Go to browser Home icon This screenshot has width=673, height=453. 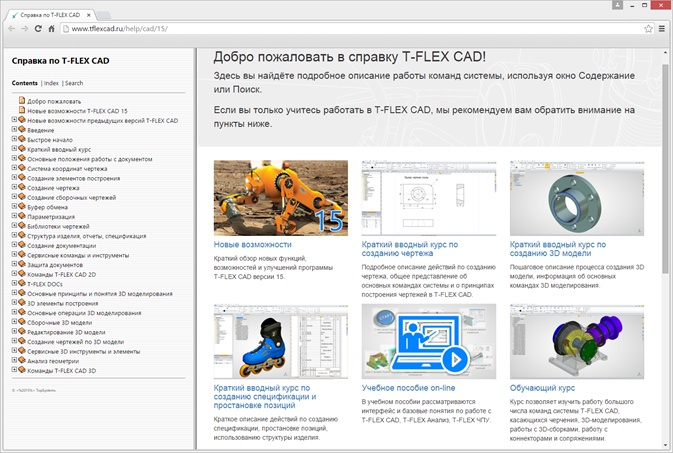tap(51, 29)
